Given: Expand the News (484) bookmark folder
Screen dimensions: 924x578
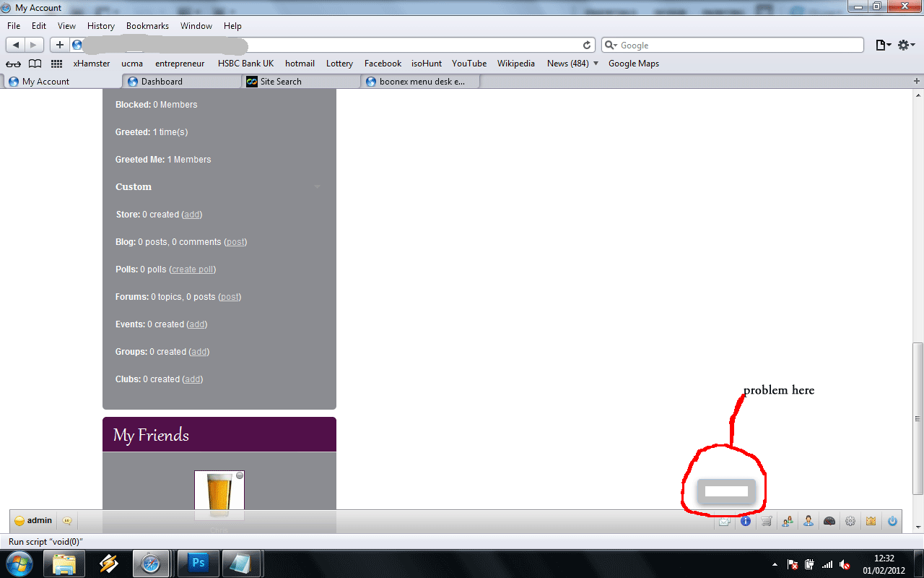Looking at the screenshot, I should (x=572, y=64).
